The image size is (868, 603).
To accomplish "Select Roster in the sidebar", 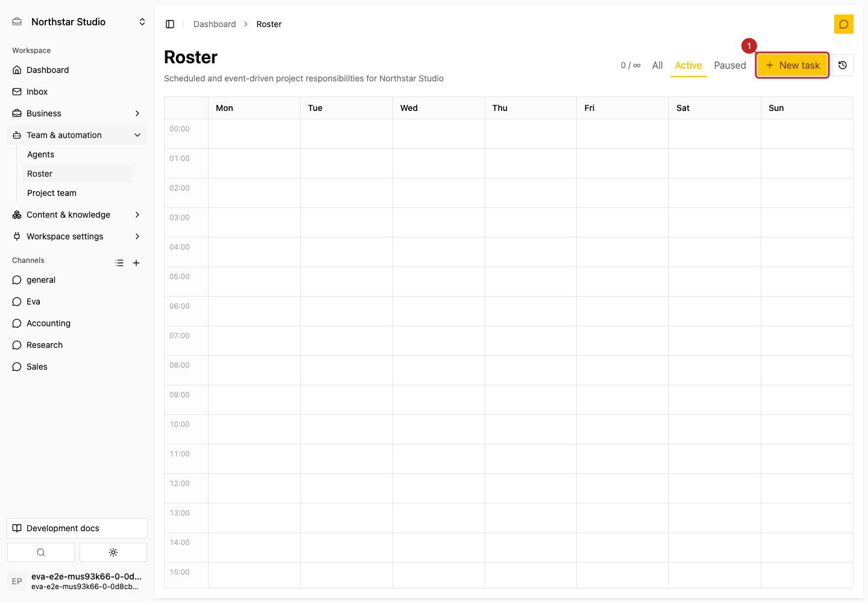I will coord(77,174).
